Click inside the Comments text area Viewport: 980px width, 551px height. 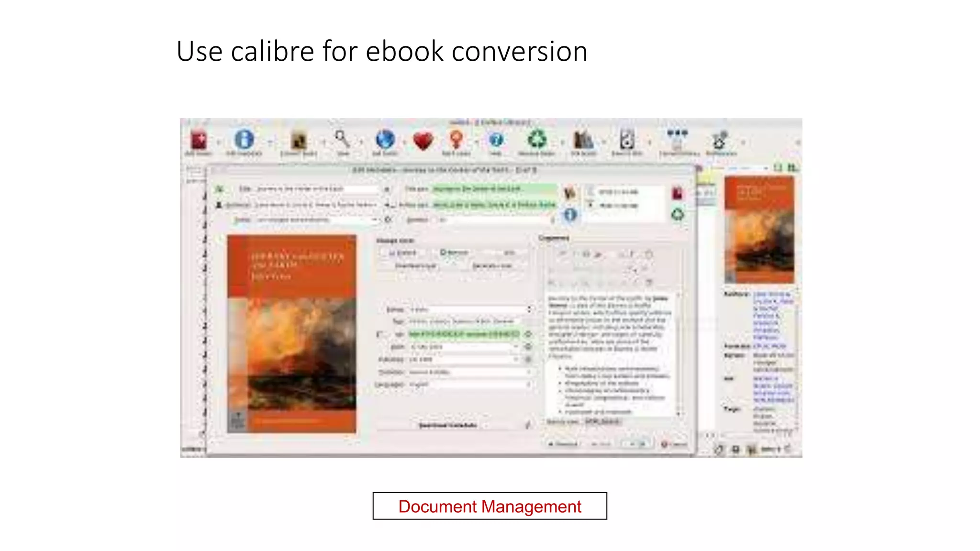610,354
